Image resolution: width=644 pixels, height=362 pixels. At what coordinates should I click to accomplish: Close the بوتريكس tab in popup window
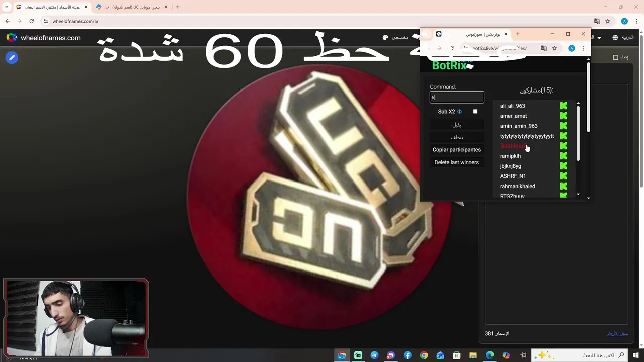506,34
